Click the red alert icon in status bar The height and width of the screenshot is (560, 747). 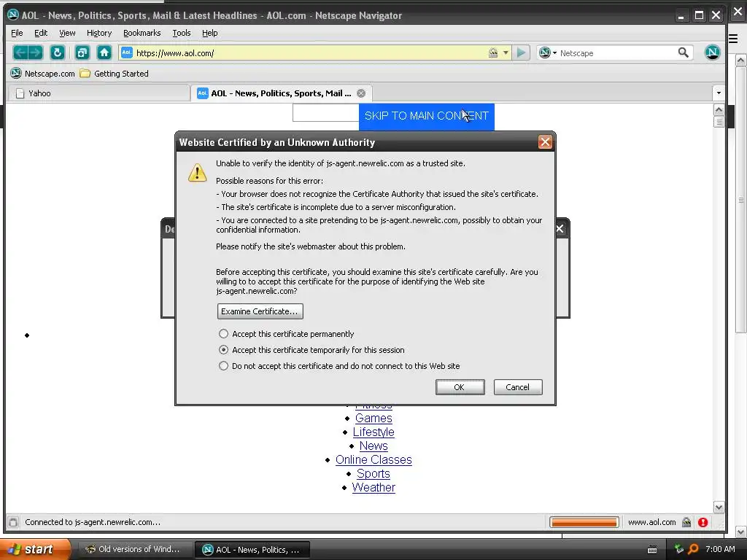point(703,522)
